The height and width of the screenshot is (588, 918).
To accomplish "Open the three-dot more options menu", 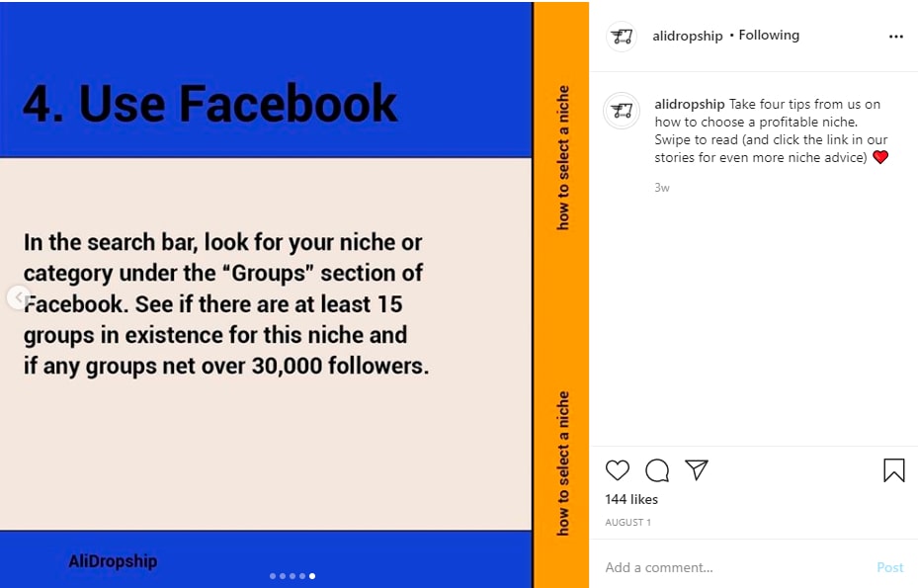I will coord(895,37).
